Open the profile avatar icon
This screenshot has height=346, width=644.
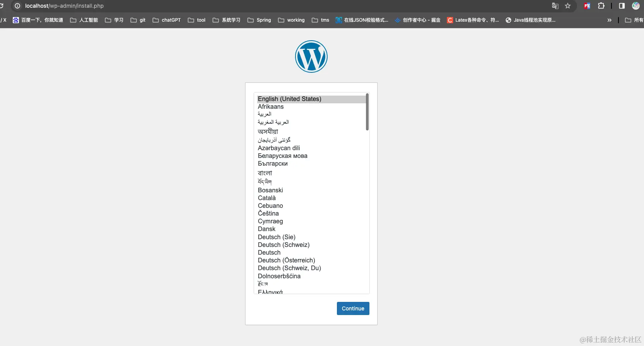(x=636, y=6)
